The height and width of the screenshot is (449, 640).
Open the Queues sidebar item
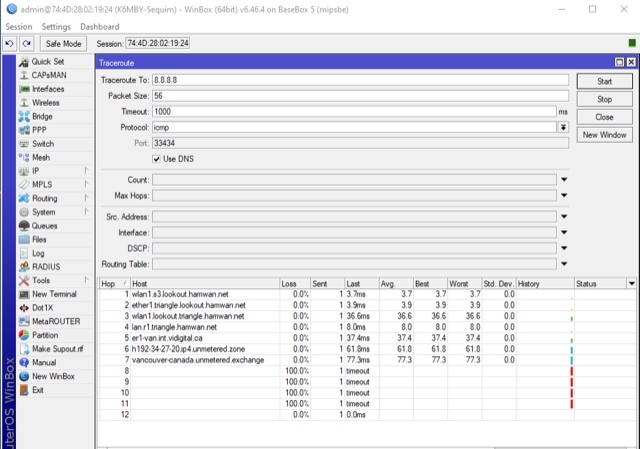click(x=44, y=226)
